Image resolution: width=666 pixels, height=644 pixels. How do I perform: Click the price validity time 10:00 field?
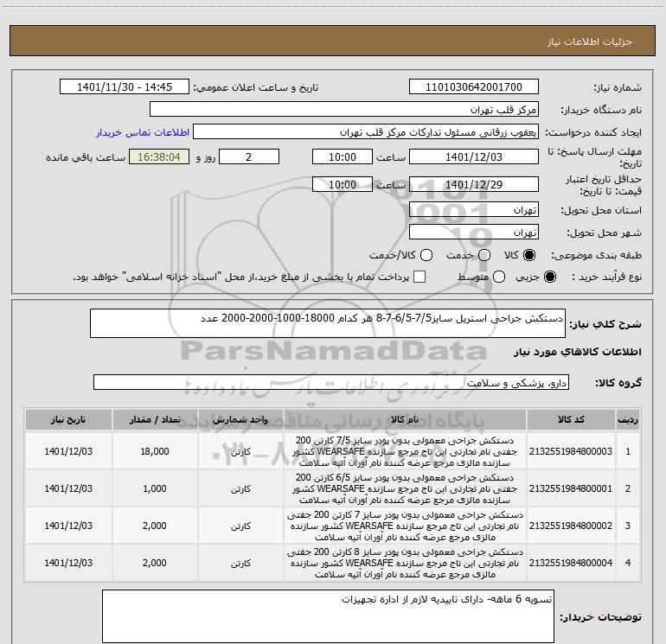[343, 184]
